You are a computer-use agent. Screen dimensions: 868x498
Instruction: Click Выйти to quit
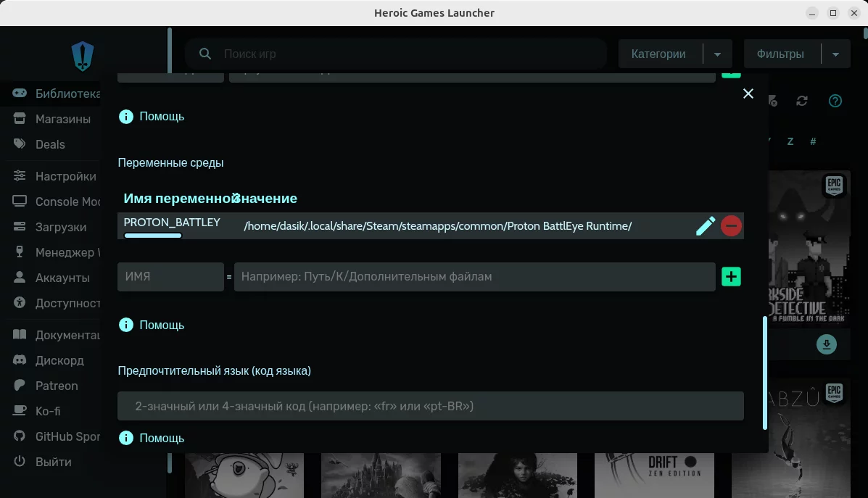pyautogui.click(x=42, y=462)
